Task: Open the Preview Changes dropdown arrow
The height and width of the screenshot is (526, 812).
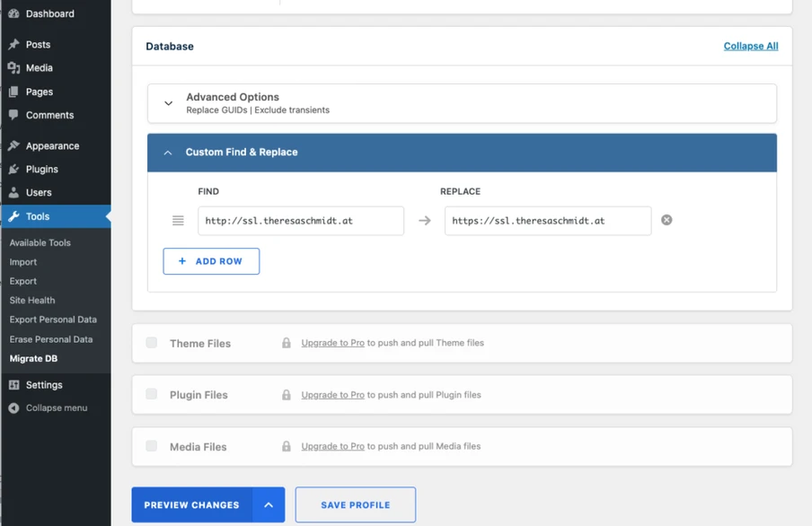Action: [269, 505]
